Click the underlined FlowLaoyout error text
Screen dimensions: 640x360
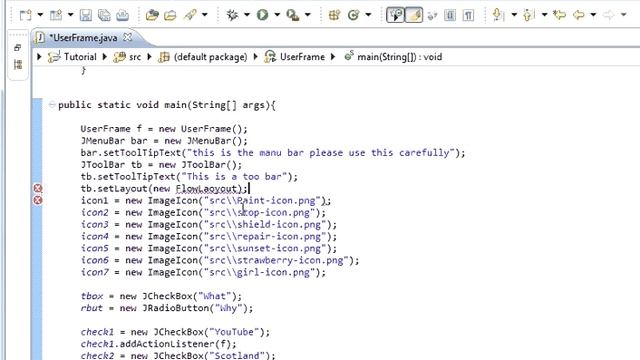pos(208,189)
